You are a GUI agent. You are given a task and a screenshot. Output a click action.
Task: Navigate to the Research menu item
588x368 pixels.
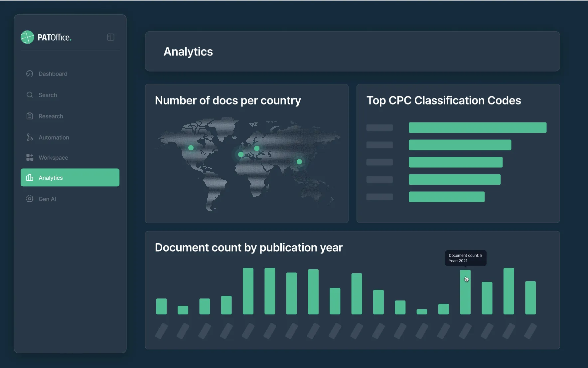50,116
